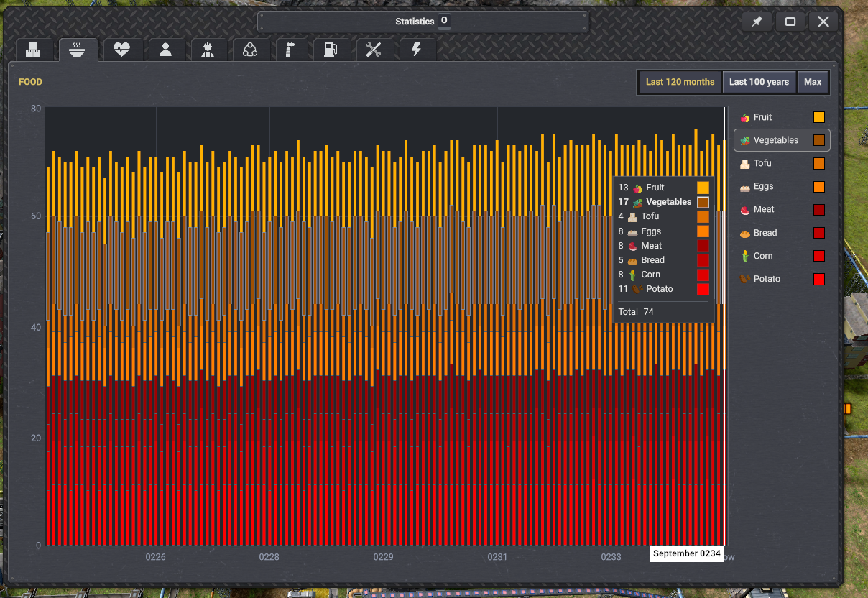Toggle the Tofu series in the right-hand legend
The height and width of the screenshot is (598, 868).
782,163
